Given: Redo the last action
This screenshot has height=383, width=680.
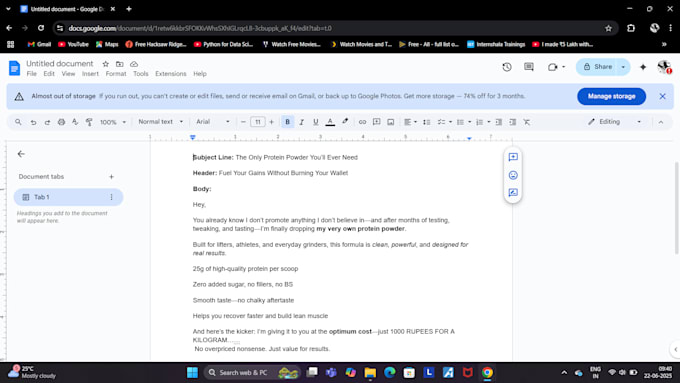Looking at the screenshot, I should (47, 122).
